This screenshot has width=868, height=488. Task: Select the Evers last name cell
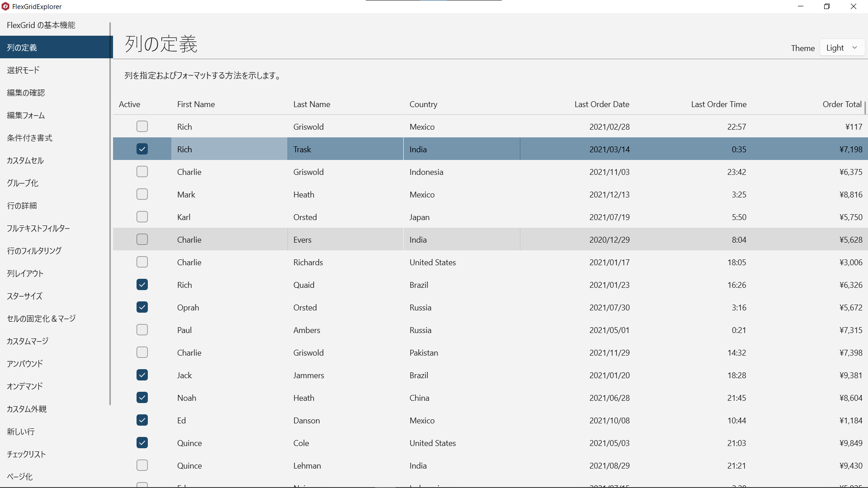click(345, 239)
